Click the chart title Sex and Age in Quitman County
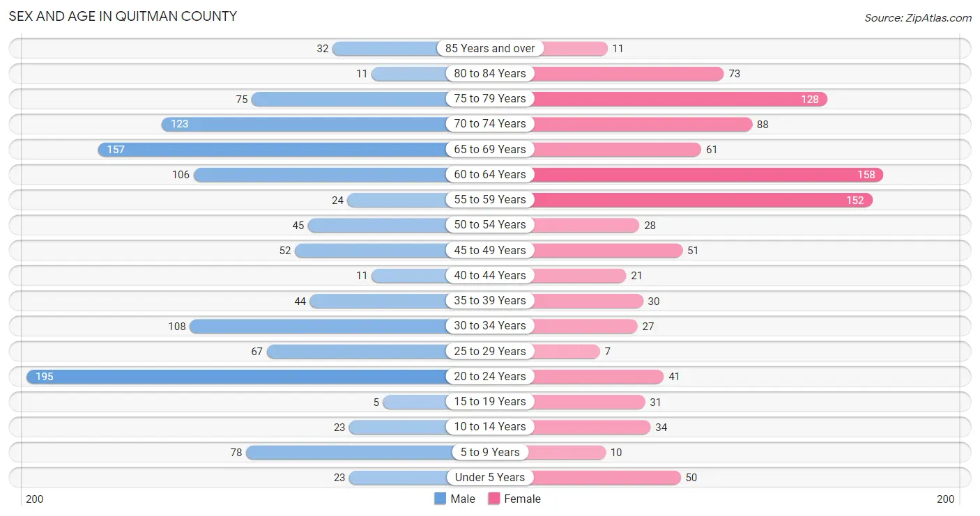The width and height of the screenshot is (980, 516). [123, 16]
